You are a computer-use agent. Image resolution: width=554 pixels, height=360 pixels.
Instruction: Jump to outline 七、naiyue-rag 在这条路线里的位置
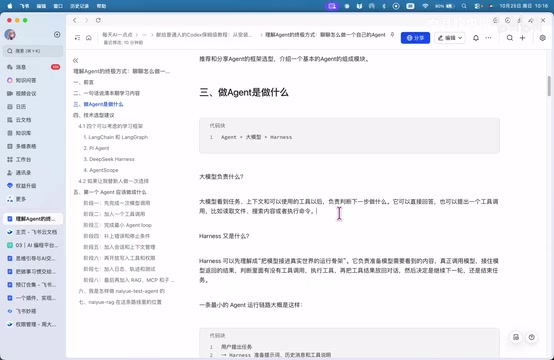click(x=120, y=302)
